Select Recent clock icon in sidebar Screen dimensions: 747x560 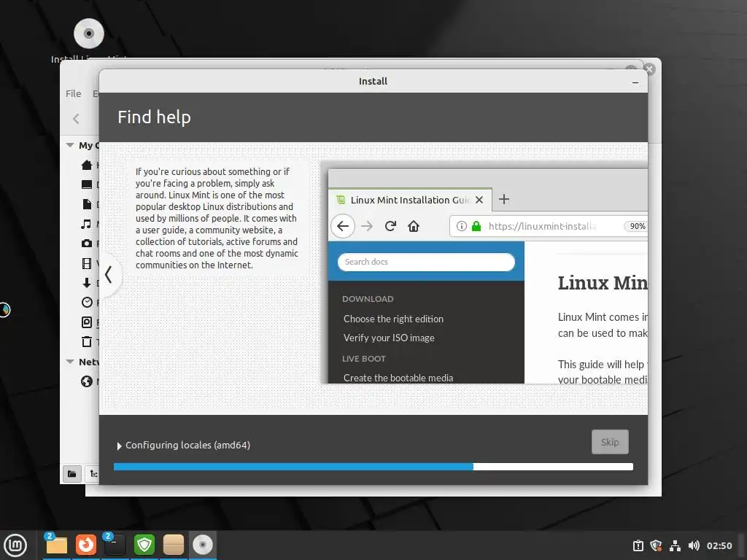87,303
